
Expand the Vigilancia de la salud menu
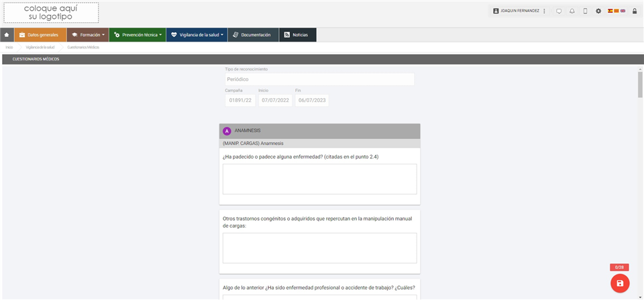tap(196, 35)
